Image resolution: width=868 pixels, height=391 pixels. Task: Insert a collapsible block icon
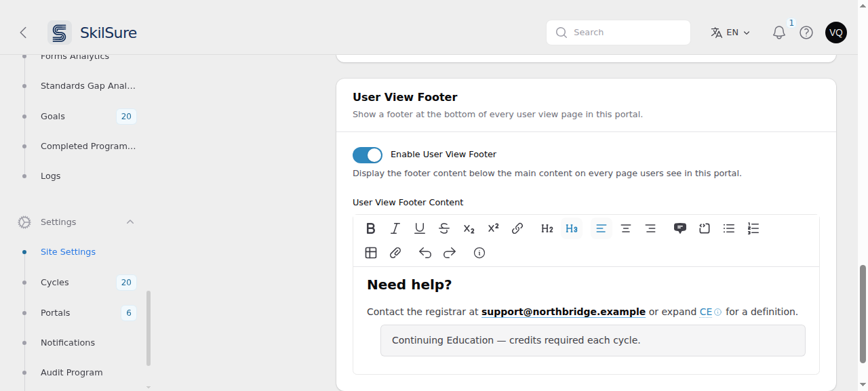tap(705, 228)
